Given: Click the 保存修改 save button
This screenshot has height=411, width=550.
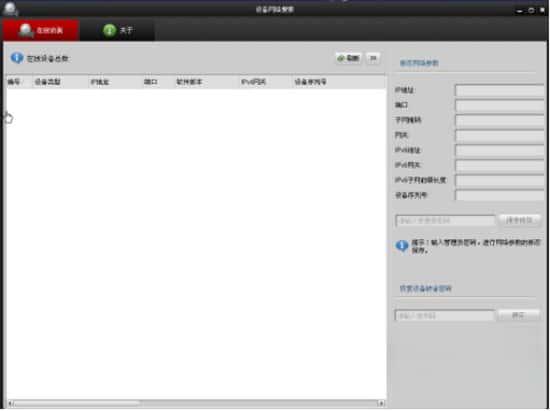Looking at the screenshot, I should click(x=519, y=220).
